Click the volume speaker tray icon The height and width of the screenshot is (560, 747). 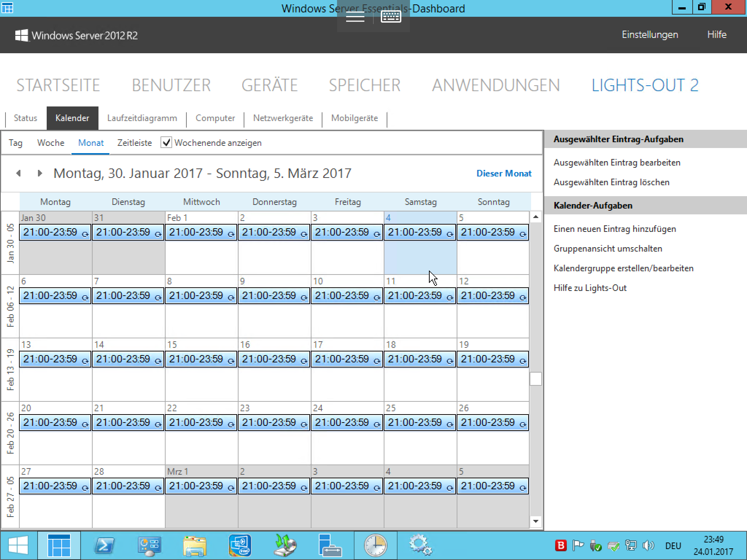click(x=649, y=546)
